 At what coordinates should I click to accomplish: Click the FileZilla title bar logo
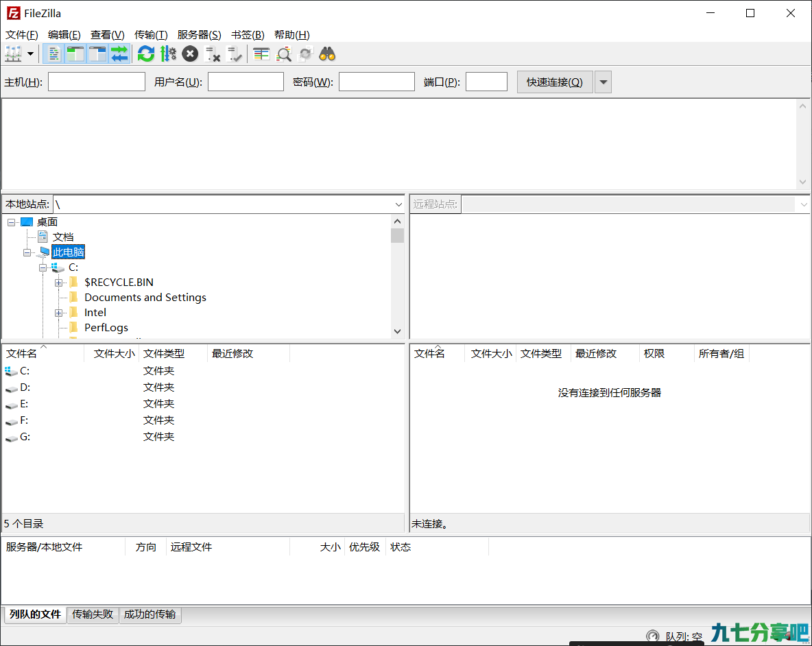click(14, 13)
